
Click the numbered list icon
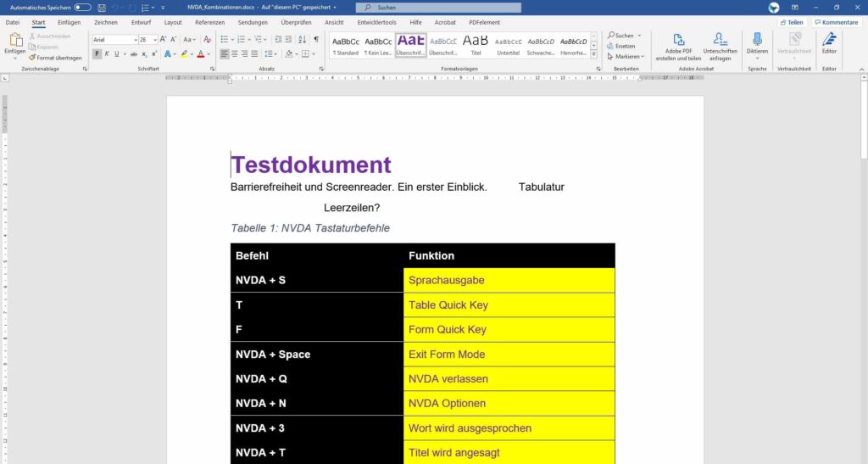coord(241,39)
